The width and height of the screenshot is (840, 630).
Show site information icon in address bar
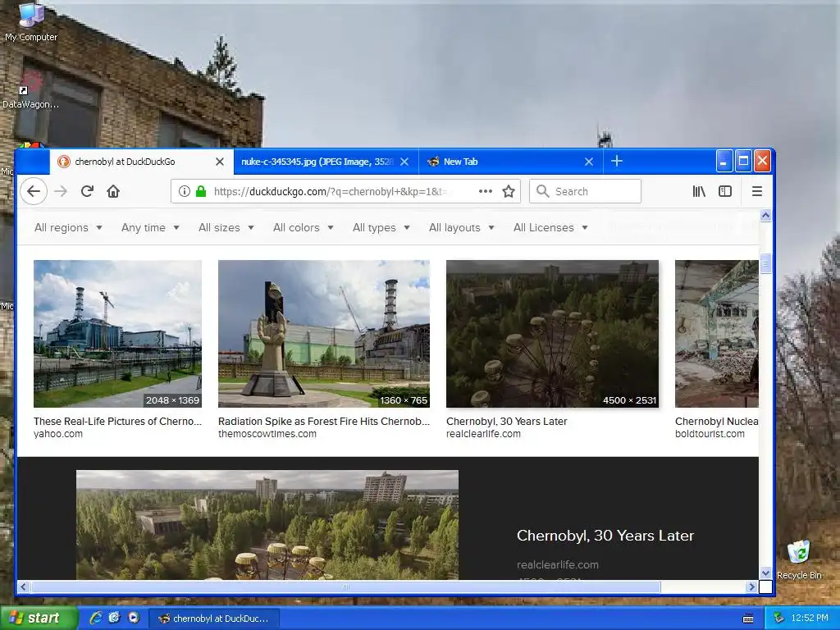(x=185, y=191)
